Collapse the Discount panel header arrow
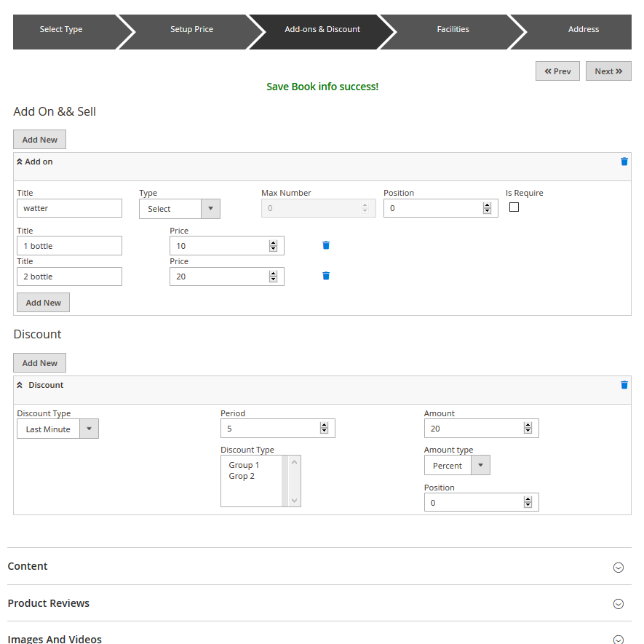 pyautogui.click(x=20, y=385)
